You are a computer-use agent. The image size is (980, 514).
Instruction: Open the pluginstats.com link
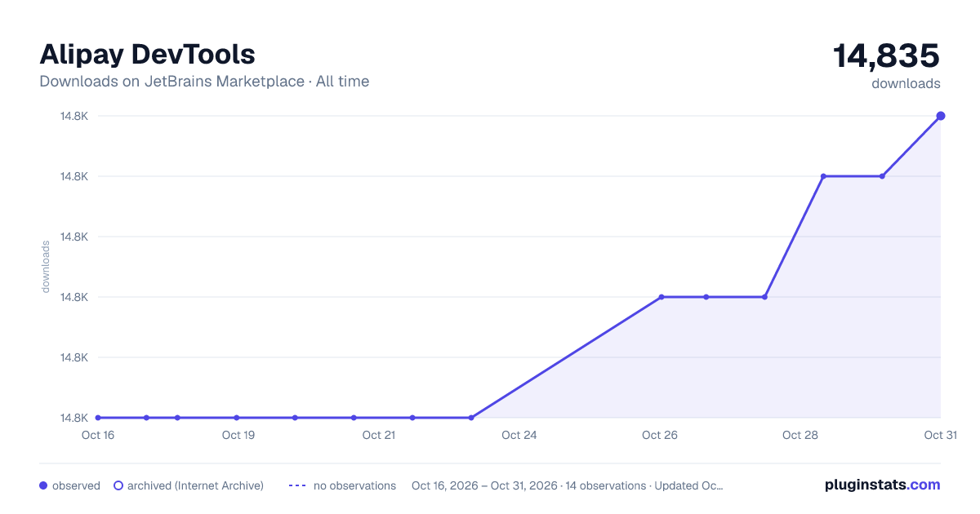(x=882, y=485)
